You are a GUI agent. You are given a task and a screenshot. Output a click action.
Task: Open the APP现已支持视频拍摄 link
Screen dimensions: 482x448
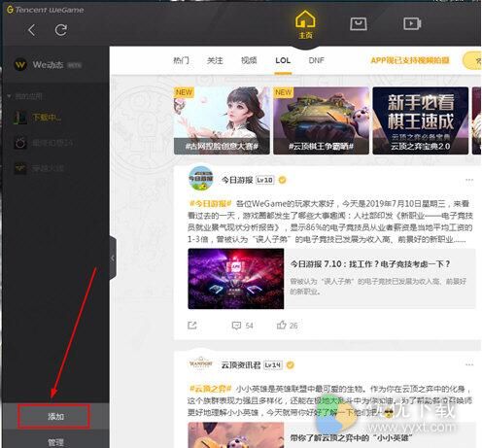(x=410, y=60)
